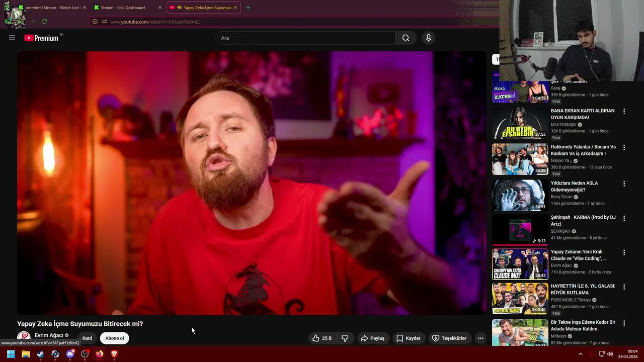This screenshot has height=362, width=644.
Task: Open more actions ellipsis under video
Action: tap(480, 338)
